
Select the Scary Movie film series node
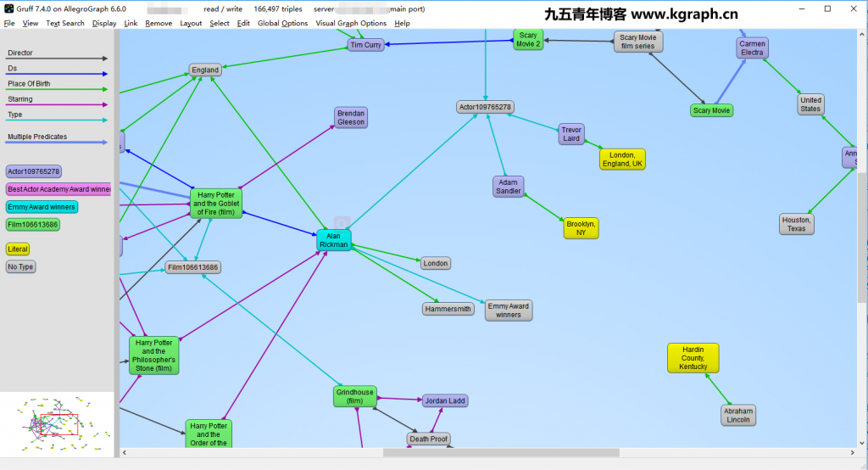click(638, 42)
